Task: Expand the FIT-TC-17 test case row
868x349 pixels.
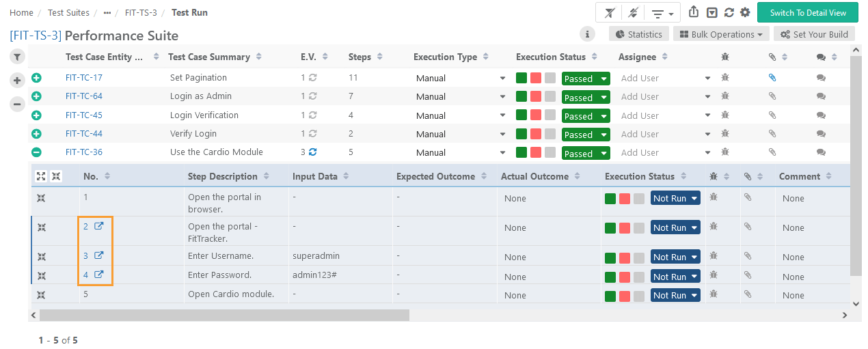Action: click(37, 78)
